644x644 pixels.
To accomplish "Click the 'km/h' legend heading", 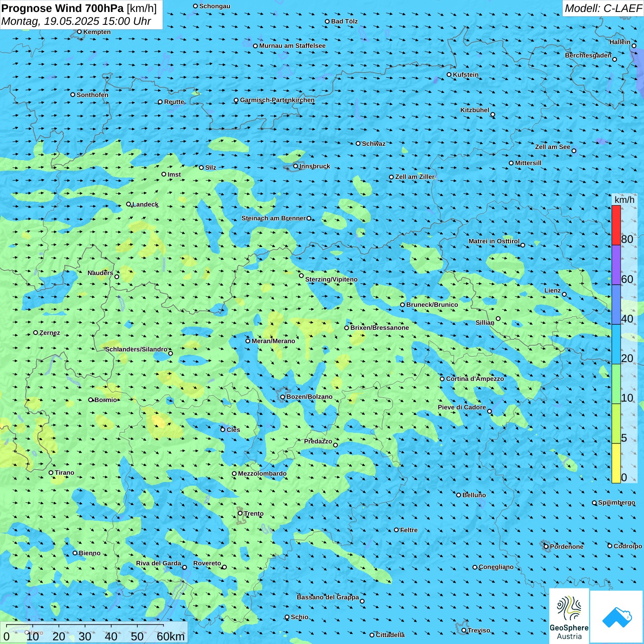I will (624, 200).
